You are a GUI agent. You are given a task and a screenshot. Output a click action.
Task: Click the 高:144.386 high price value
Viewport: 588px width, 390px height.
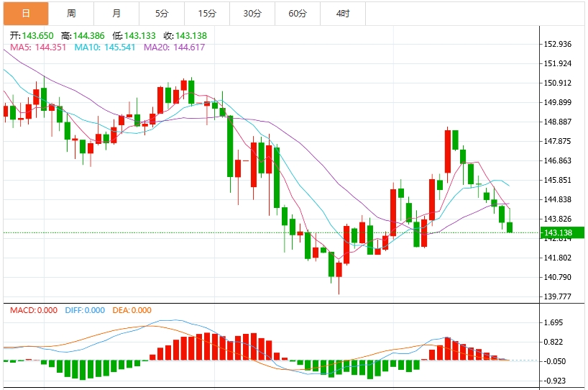(83, 36)
